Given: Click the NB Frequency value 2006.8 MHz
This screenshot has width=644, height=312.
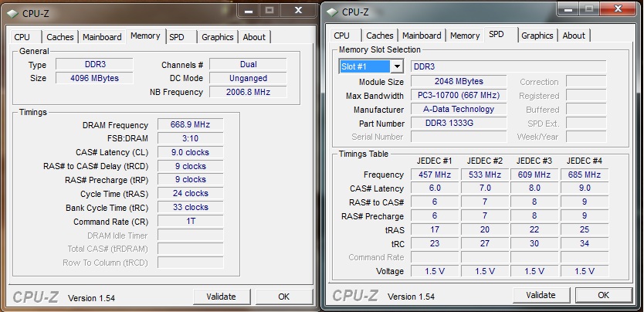Looking at the screenshot, I should (248, 92).
